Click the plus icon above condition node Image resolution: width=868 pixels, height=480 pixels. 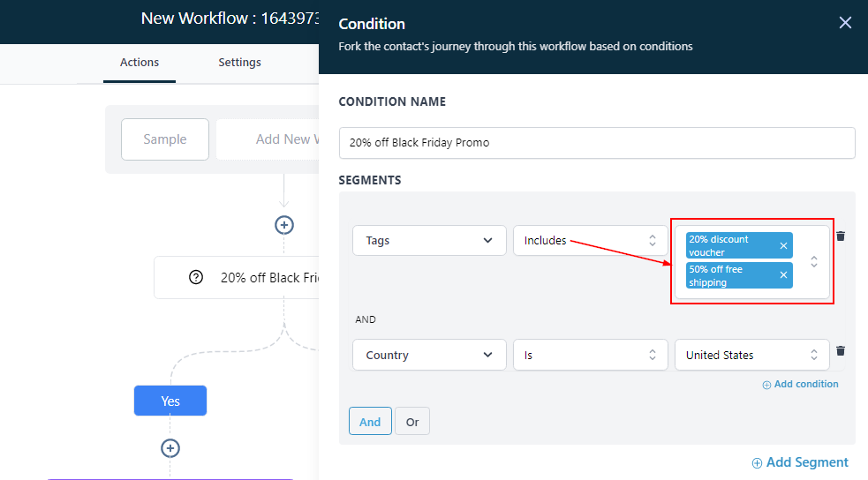coord(283,225)
